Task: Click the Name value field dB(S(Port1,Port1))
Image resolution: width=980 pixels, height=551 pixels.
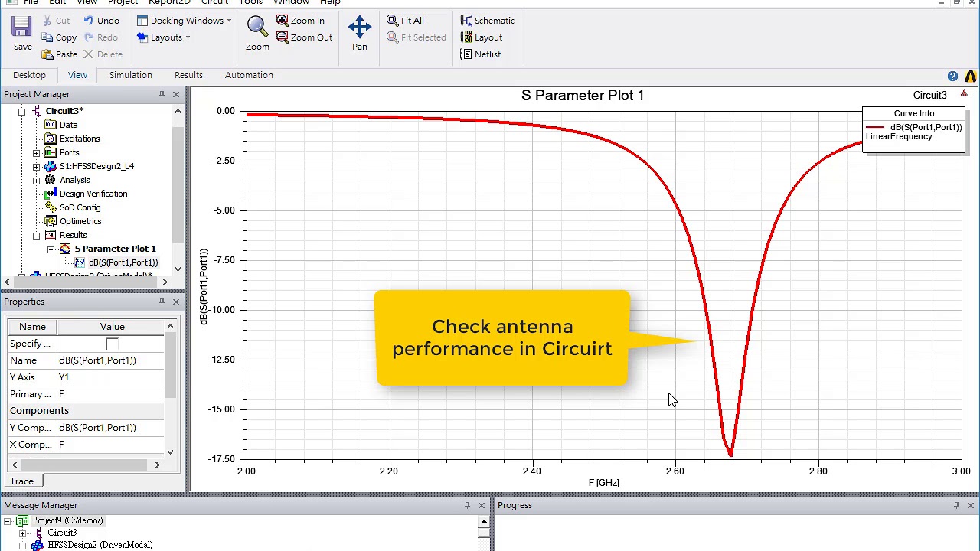Action: click(110, 360)
